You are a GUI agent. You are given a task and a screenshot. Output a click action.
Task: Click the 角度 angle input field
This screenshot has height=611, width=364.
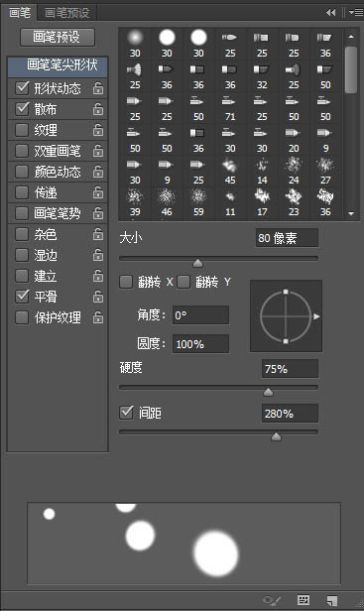click(200, 314)
